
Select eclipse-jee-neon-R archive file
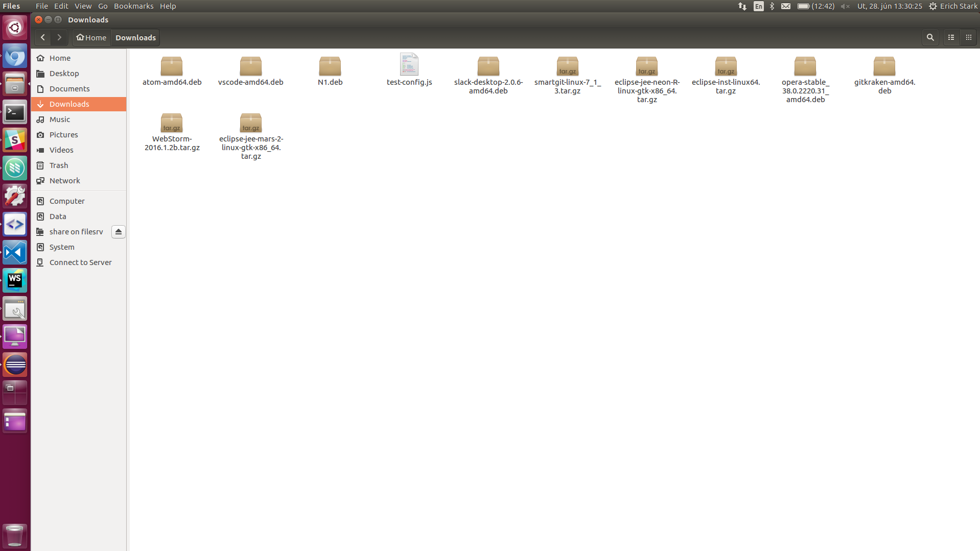(647, 80)
